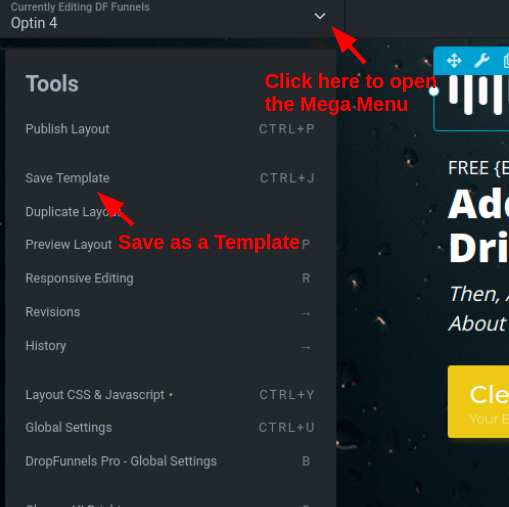The height and width of the screenshot is (507, 509).
Task: Click the white resize handle dot
Action: tap(434, 91)
